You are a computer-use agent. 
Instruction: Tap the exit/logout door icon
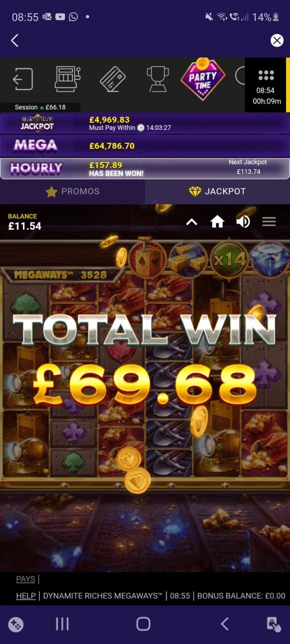(x=23, y=79)
